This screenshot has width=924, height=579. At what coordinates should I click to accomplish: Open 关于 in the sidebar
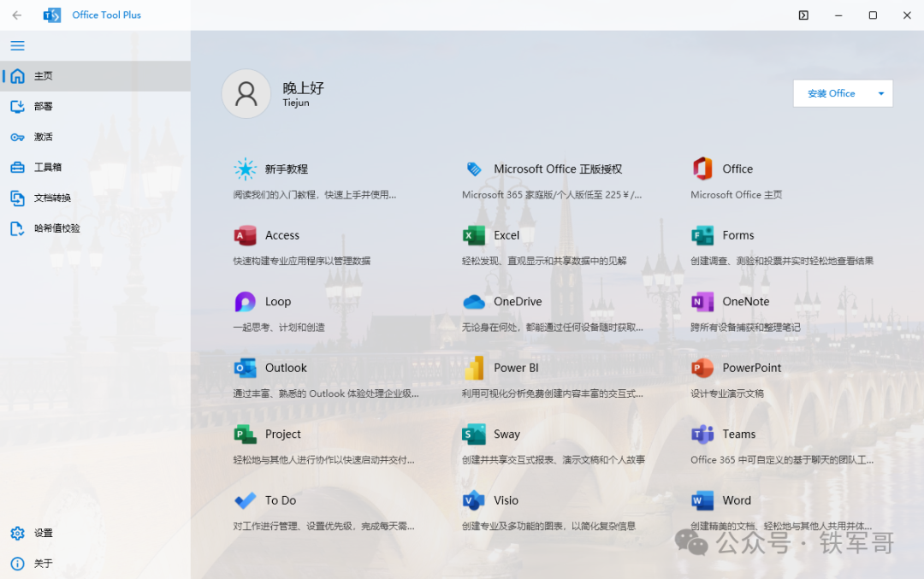click(x=96, y=564)
